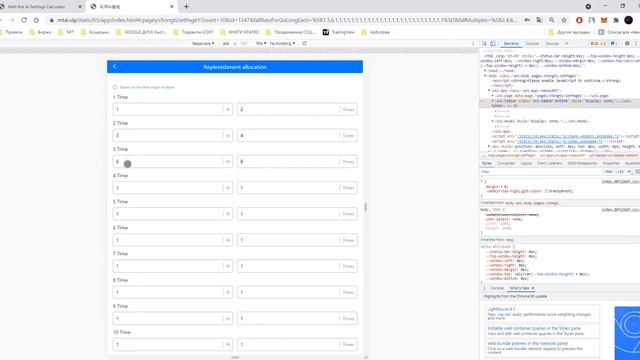Viewport: 640px width, 360px height.
Task: Open the Layout tab
Action: [x=526, y=163]
